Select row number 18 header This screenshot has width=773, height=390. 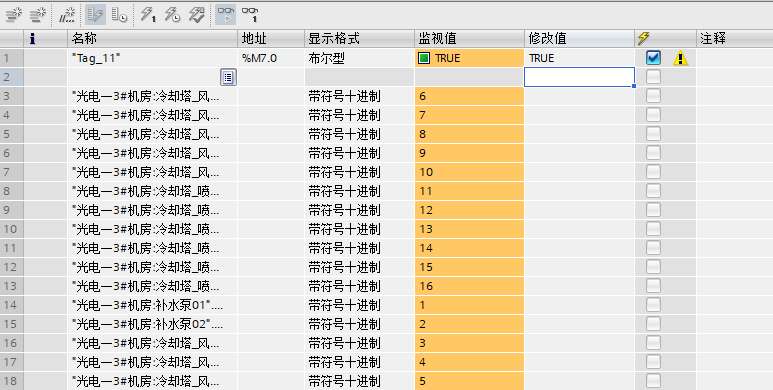tap(11, 381)
